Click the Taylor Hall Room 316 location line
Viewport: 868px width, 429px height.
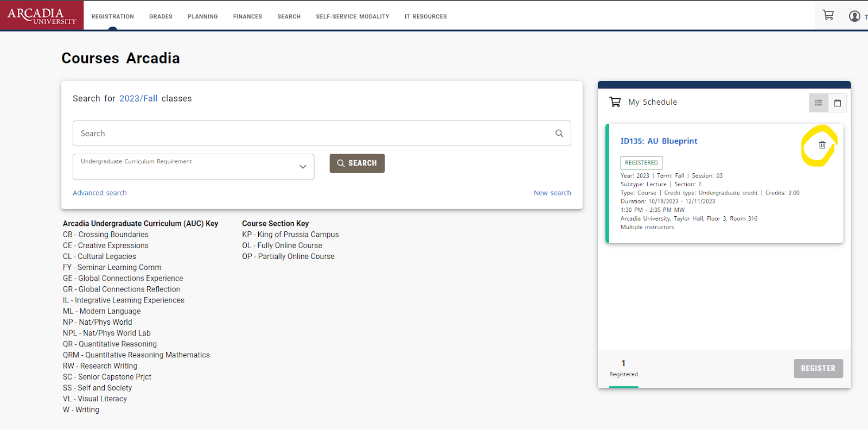(689, 219)
